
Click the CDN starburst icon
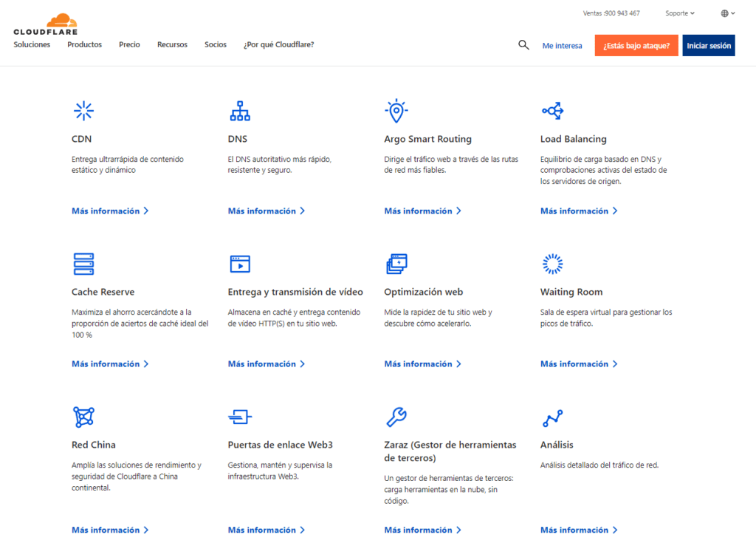pos(84,111)
